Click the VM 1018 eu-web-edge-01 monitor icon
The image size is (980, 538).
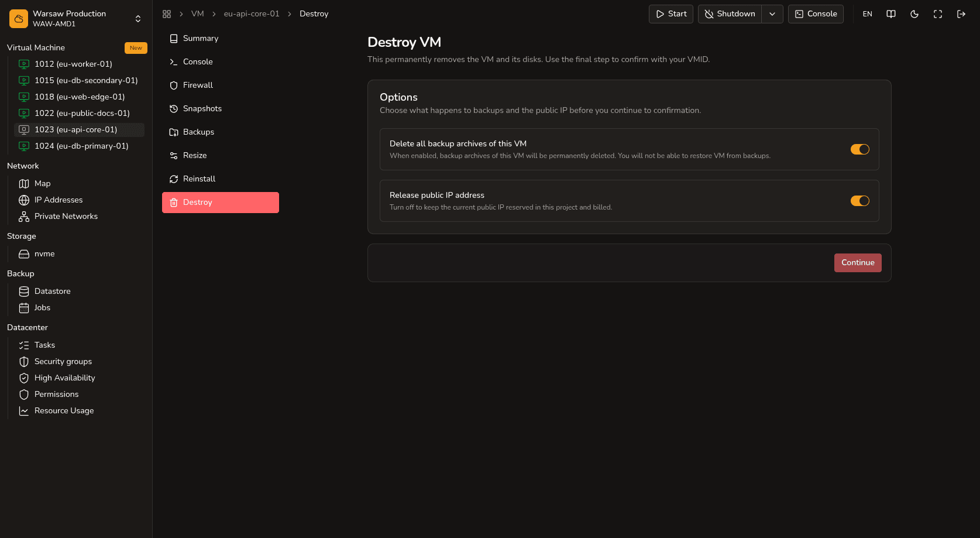24,97
